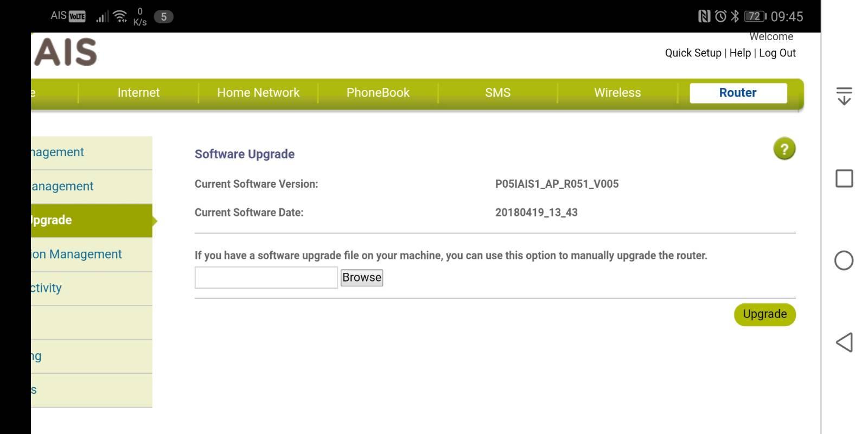Click the green Upgrade button

tap(765, 315)
